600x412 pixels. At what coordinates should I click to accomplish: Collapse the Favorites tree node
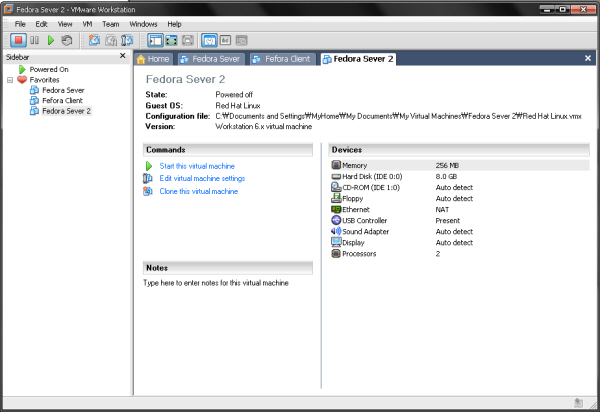tap(10, 80)
